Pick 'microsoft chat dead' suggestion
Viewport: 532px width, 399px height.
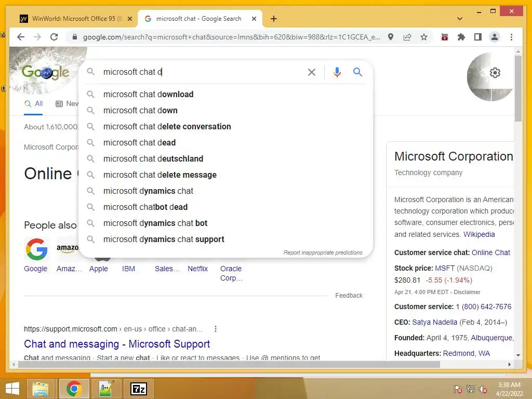pos(225,142)
